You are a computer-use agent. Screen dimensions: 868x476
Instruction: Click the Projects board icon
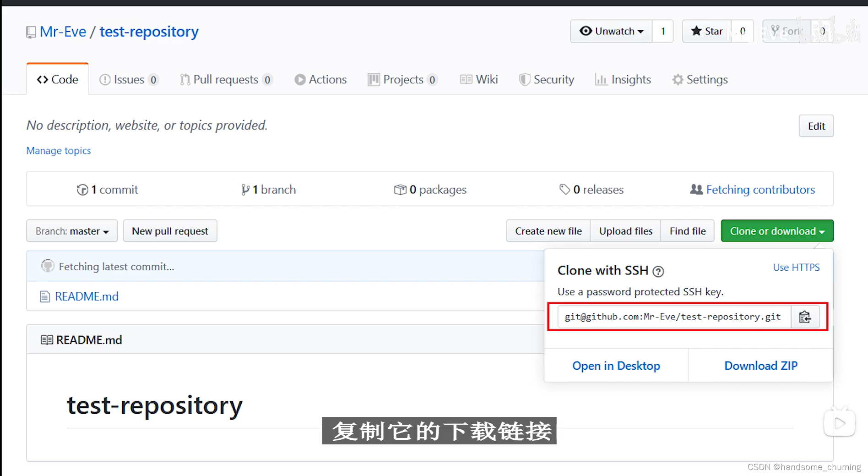374,80
